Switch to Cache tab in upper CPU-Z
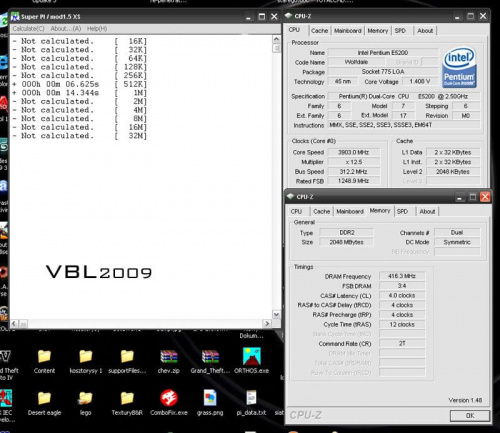Image resolution: width=500 pixels, height=433 pixels. pos(319,31)
